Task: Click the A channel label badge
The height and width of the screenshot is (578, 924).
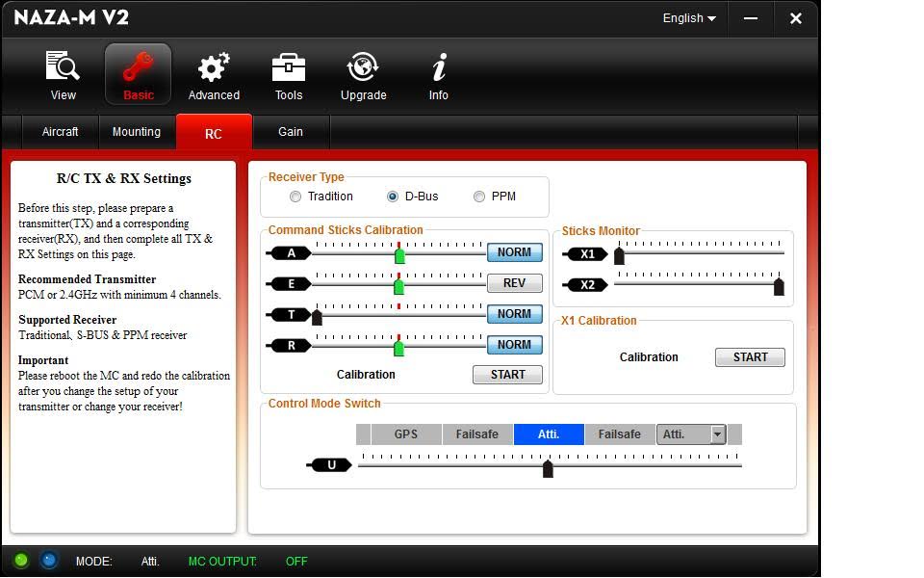Action: coord(291,253)
